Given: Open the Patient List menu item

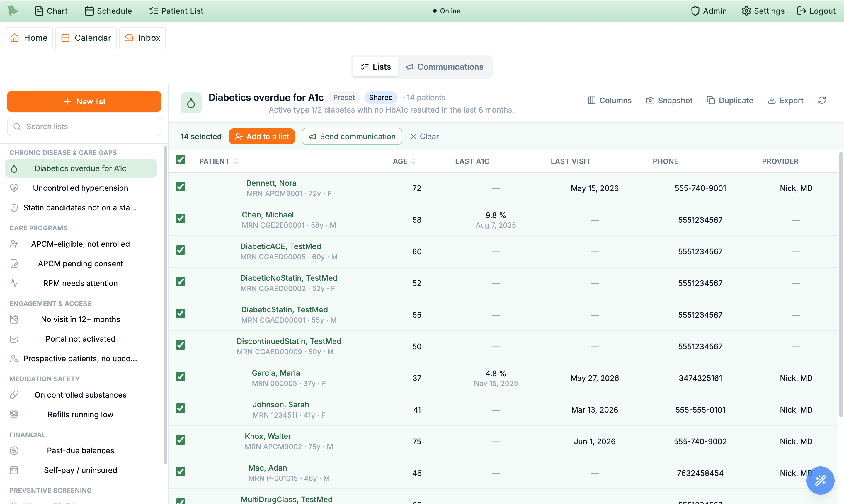Looking at the screenshot, I should (x=176, y=11).
